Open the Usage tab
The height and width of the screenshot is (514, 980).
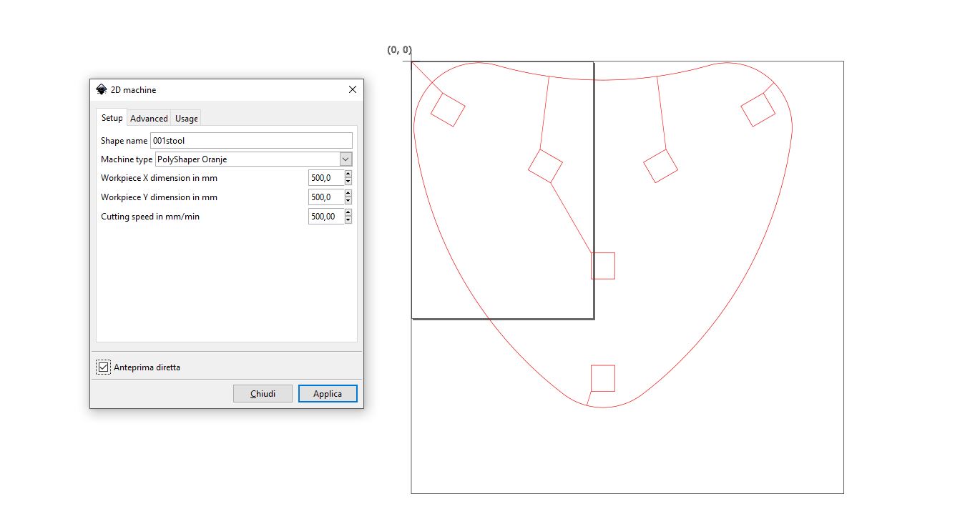pyautogui.click(x=187, y=119)
